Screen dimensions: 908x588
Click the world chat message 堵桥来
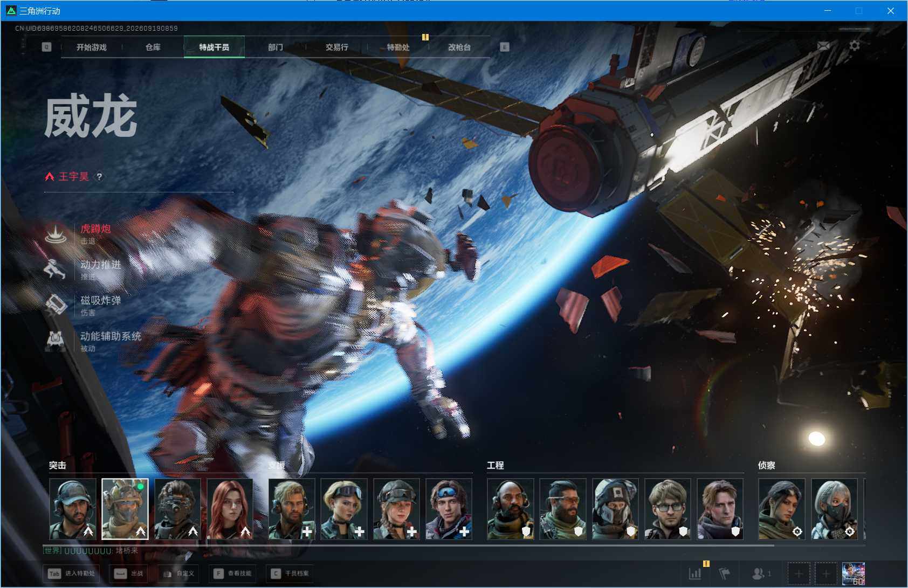(x=127, y=551)
